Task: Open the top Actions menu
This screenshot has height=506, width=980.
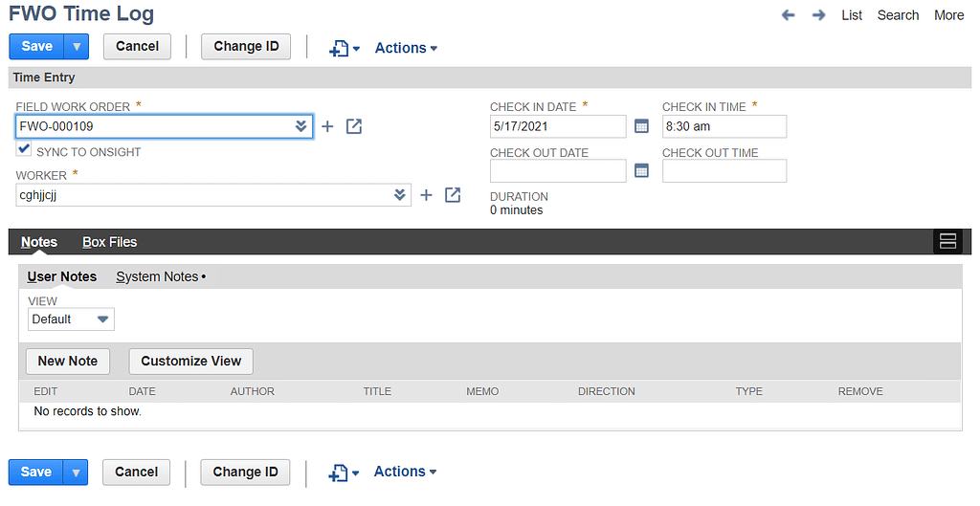Action: (x=406, y=48)
